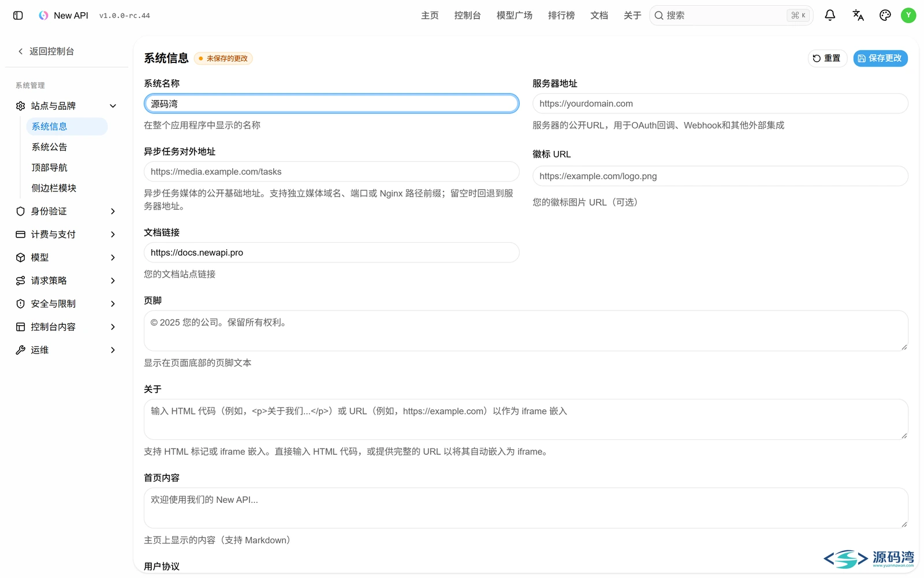Expand the 模型 section chevron
The height and width of the screenshot is (578, 924).
click(x=113, y=258)
